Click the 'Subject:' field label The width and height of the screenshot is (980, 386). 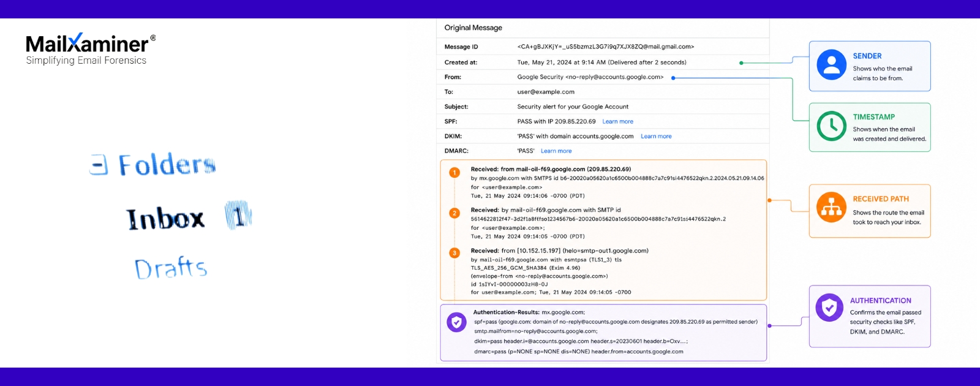pyautogui.click(x=456, y=107)
